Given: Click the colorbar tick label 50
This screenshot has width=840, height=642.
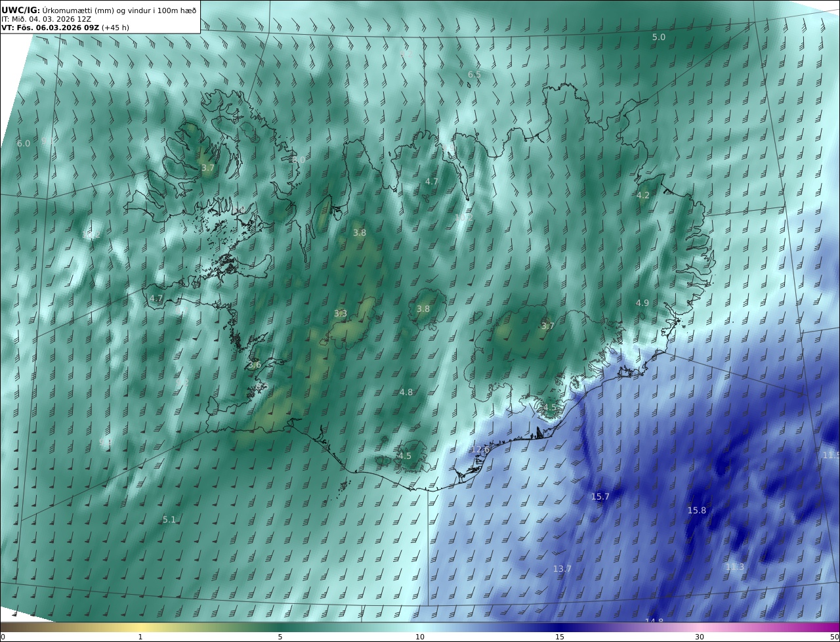Looking at the screenshot, I should pos(835,637).
